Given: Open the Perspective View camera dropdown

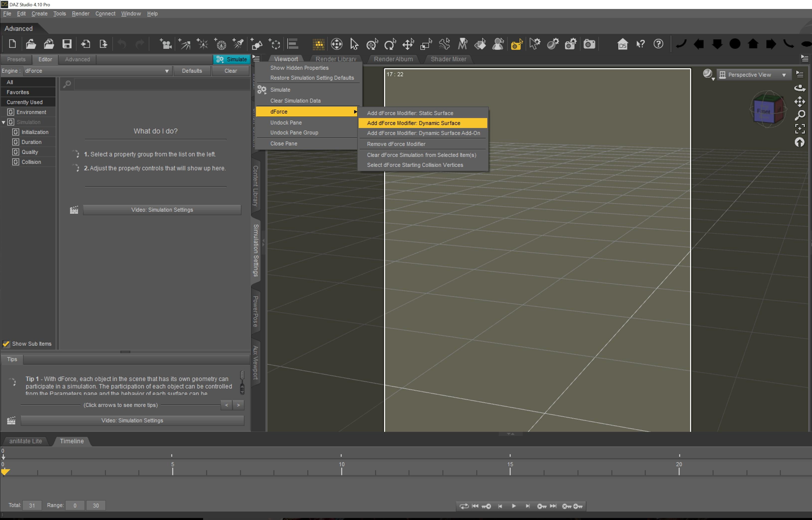Looking at the screenshot, I should click(x=753, y=75).
